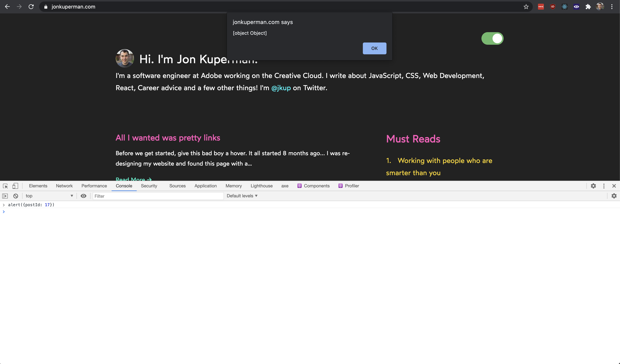The height and width of the screenshot is (364, 620).
Task: Clear the console with the ban icon
Action: pyautogui.click(x=16, y=196)
